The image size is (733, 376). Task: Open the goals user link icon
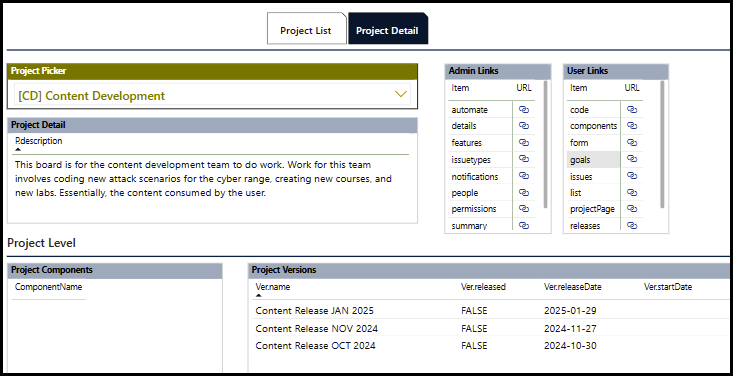[632, 159]
